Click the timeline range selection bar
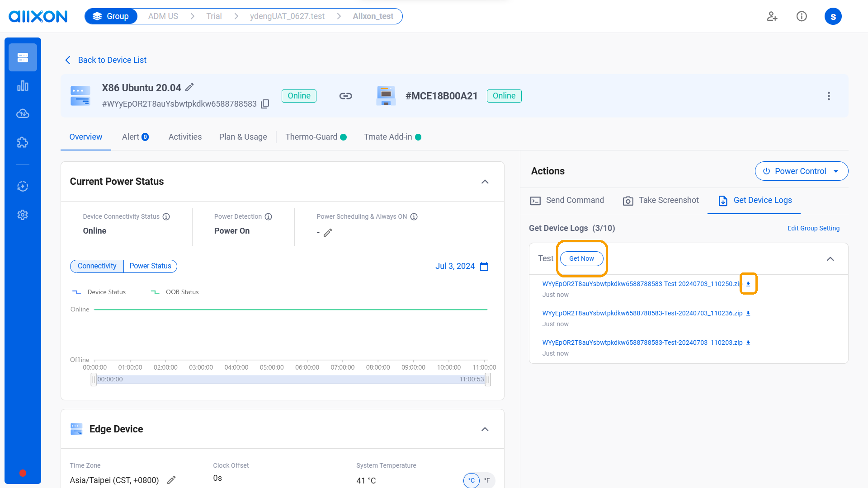 coord(291,380)
